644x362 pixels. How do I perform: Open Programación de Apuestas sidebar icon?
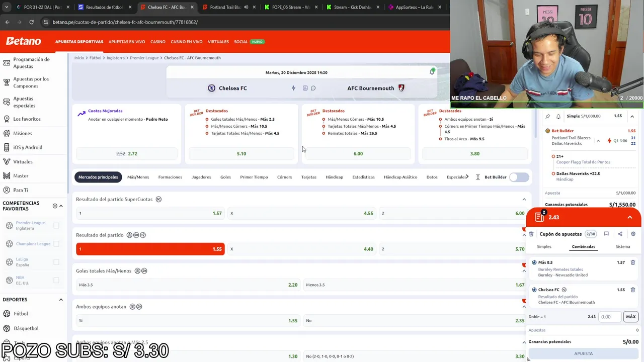click(x=7, y=63)
